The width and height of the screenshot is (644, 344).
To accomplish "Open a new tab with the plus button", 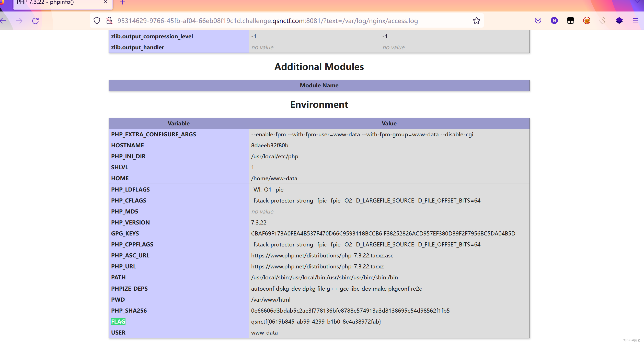I will point(122,3).
